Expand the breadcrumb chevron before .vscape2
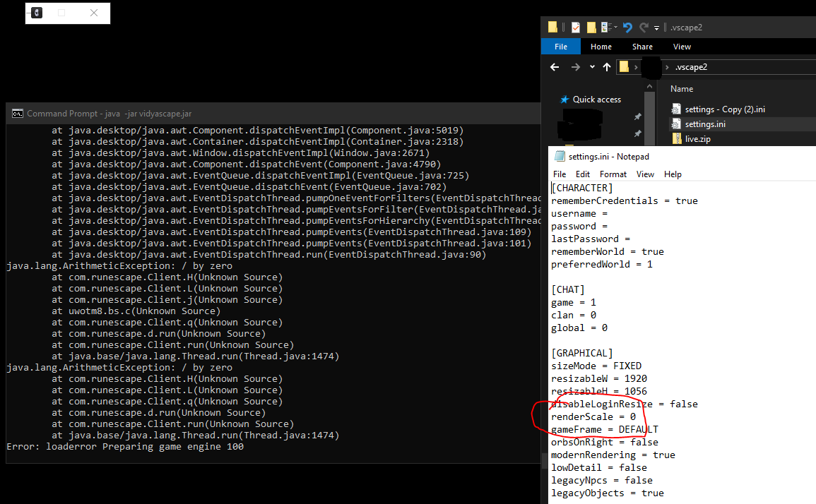816x504 pixels. 666,67
